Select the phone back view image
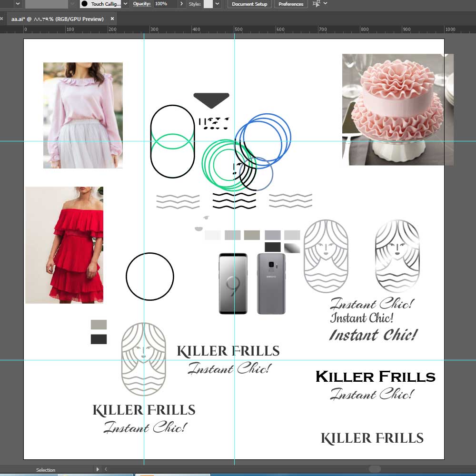476x476 pixels. point(271,284)
